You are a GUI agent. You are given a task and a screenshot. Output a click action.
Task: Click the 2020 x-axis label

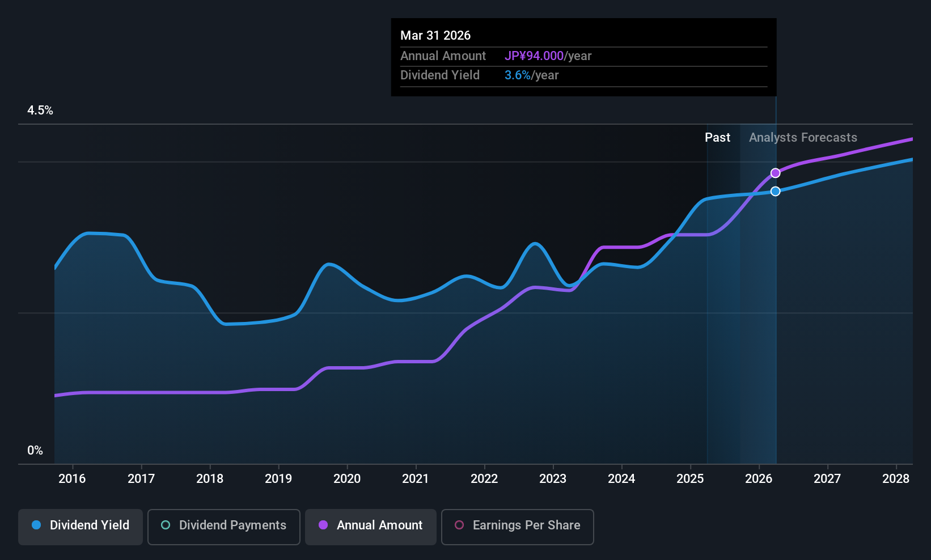click(x=347, y=479)
